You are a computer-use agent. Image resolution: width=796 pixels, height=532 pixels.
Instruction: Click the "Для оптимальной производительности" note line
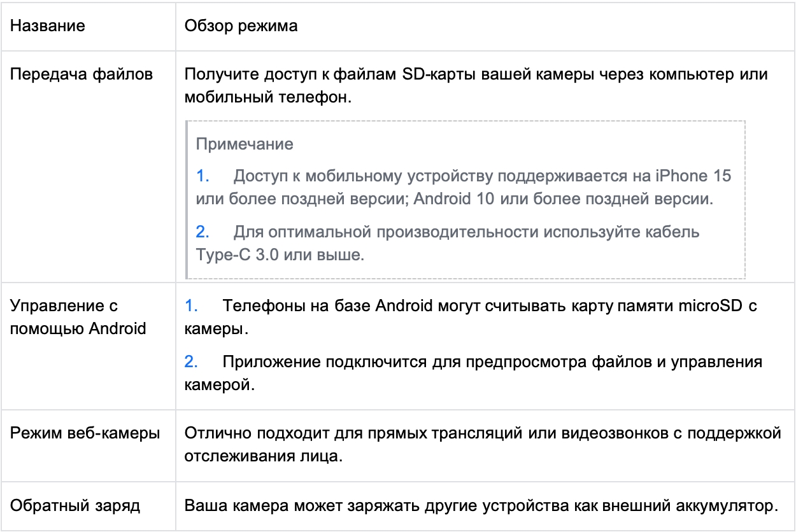click(x=466, y=232)
